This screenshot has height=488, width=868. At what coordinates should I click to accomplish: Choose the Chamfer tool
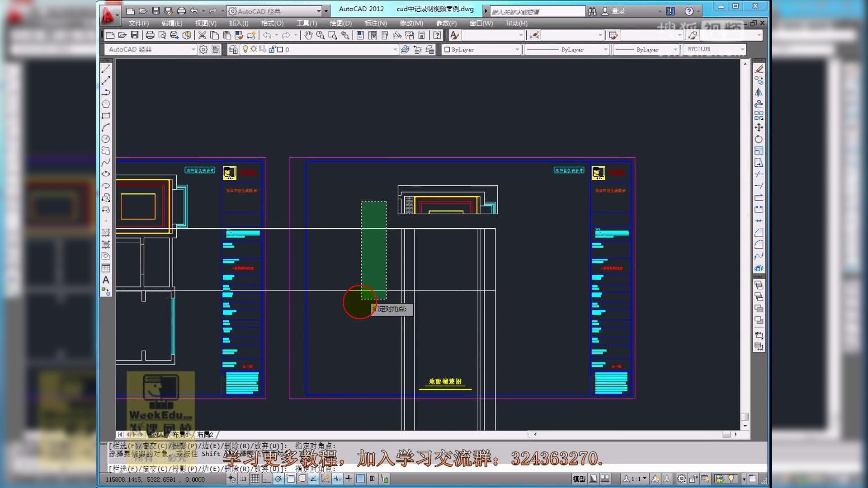(x=759, y=233)
